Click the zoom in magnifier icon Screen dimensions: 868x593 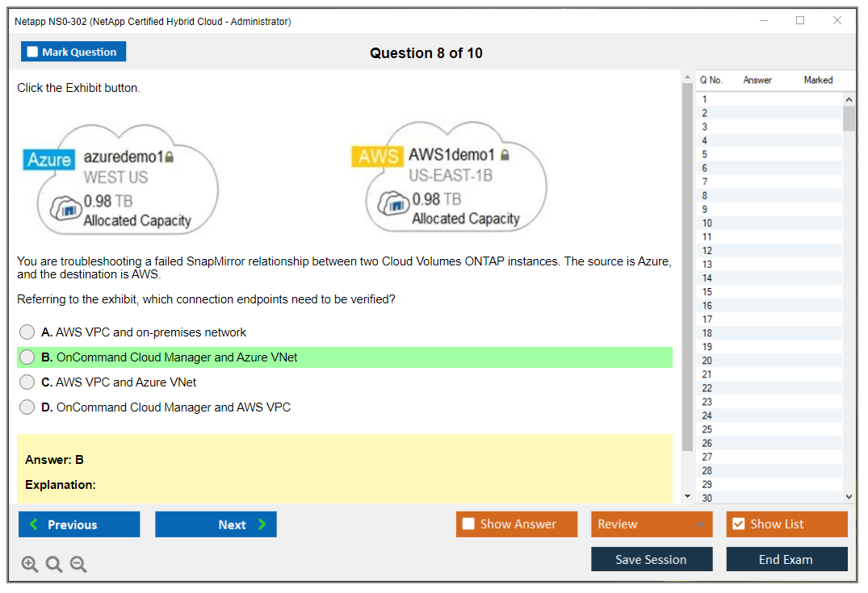[30, 565]
